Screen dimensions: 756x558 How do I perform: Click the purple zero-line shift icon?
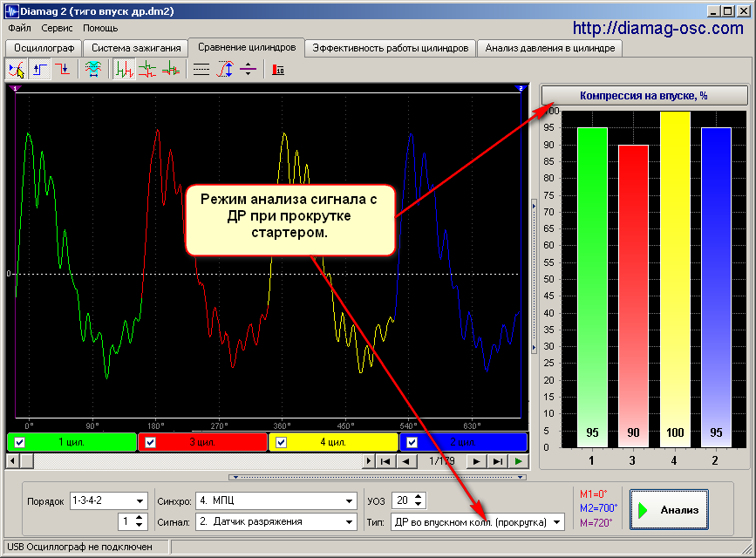pos(248,70)
